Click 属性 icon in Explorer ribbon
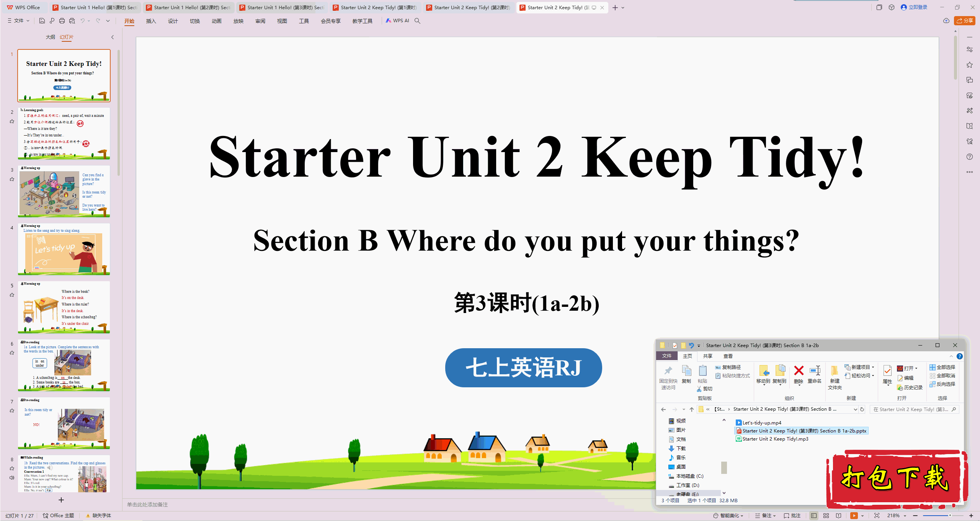 pos(887,374)
